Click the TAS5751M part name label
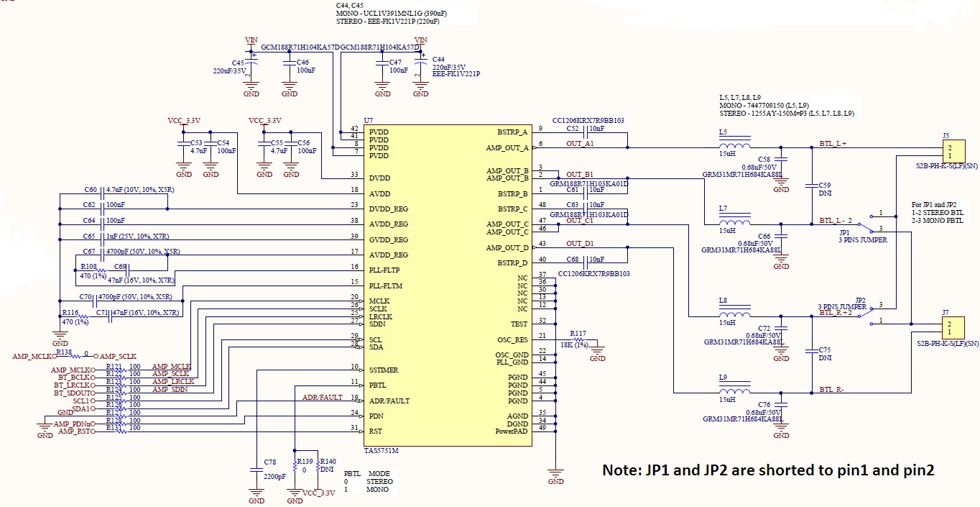Viewport: 980px width, 507px height. (x=381, y=451)
